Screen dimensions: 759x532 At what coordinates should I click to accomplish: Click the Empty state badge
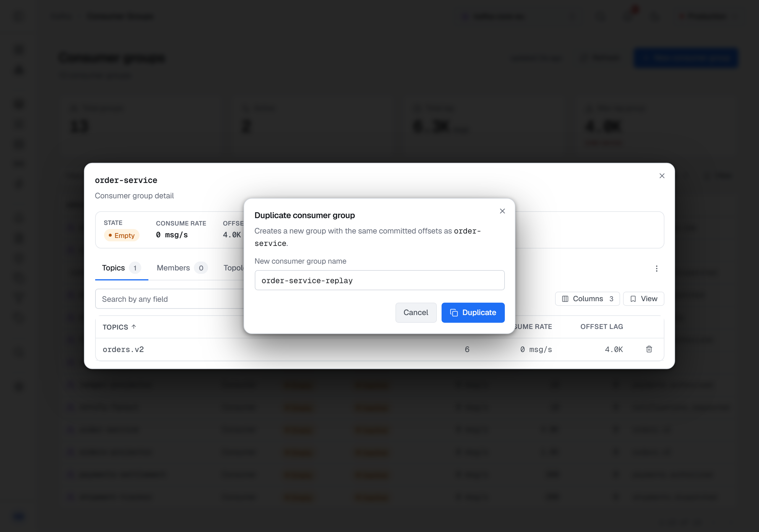tap(122, 236)
